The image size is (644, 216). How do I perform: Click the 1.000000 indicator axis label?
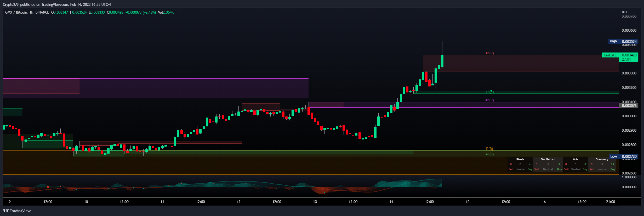629,177
